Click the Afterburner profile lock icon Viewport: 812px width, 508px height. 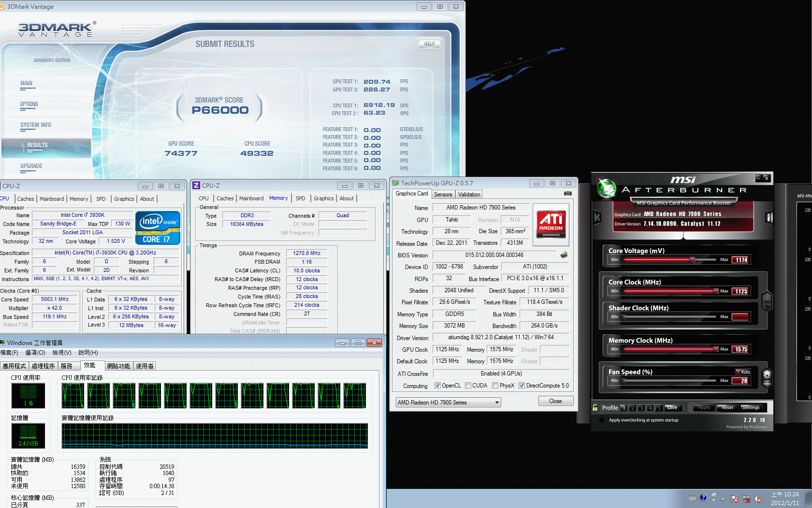[x=595, y=407]
